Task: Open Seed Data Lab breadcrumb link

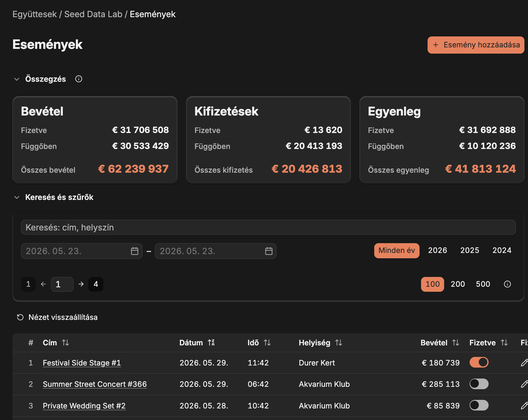Action: coord(93,14)
